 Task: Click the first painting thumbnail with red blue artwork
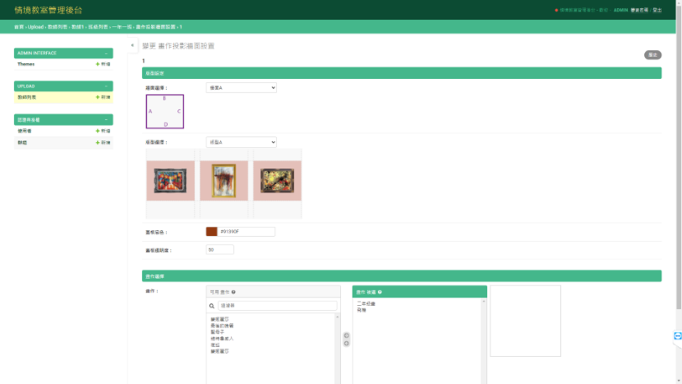170,180
